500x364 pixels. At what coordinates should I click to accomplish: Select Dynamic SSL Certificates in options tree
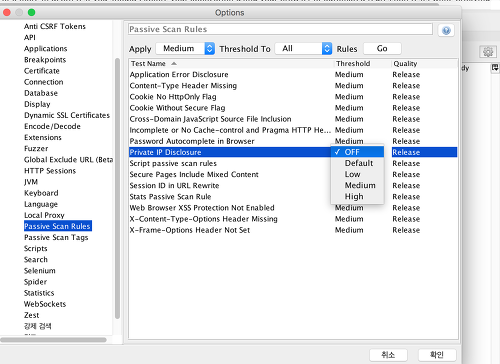coord(67,115)
